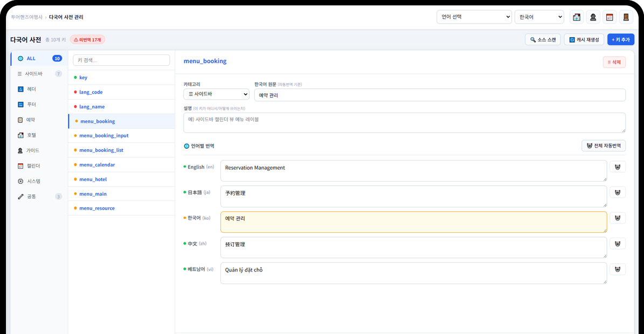Click auto-translate icon for Chinese row
Image resolution: width=644 pixels, height=334 pixels.
617,243
